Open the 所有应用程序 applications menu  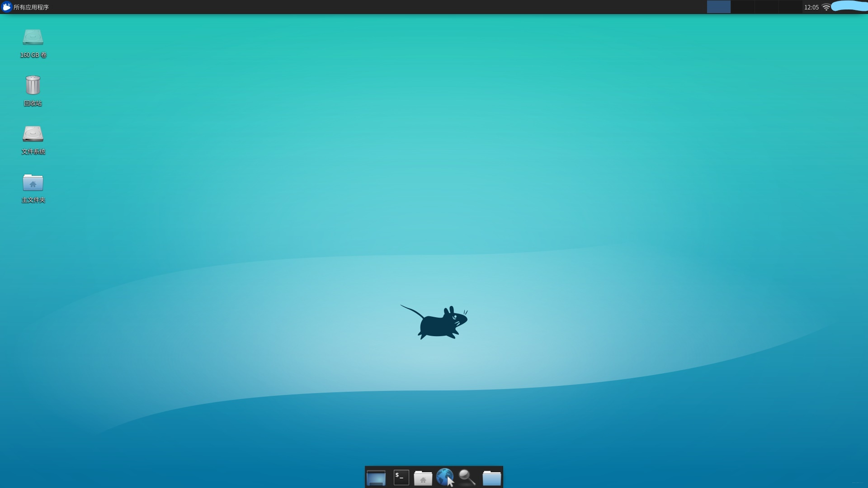[31, 7]
